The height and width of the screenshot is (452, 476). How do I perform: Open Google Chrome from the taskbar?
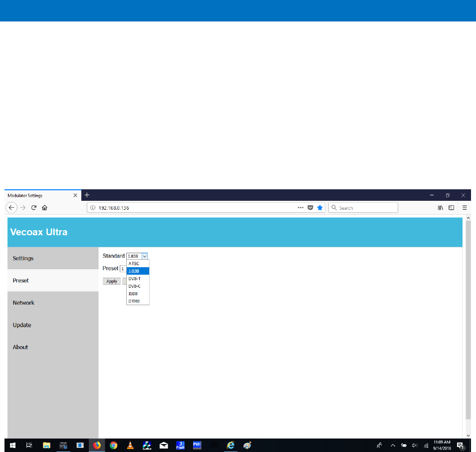(x=114, y=446)
